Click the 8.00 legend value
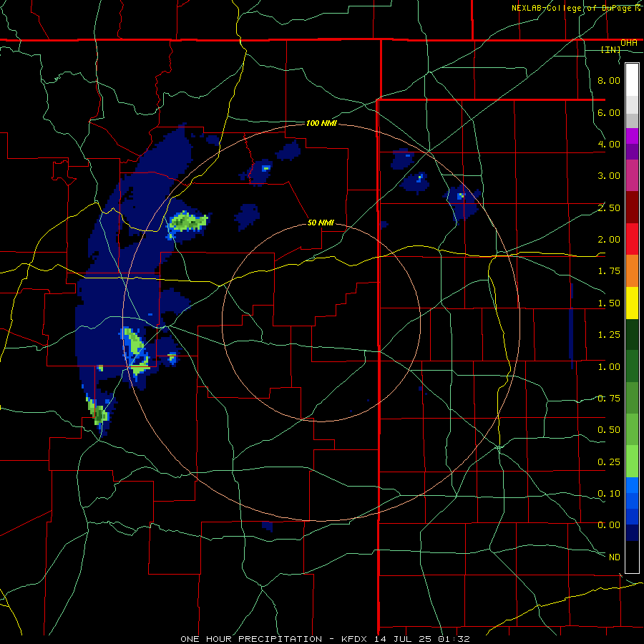The height and width of the screenshot is (644, 644). point(609,80)
